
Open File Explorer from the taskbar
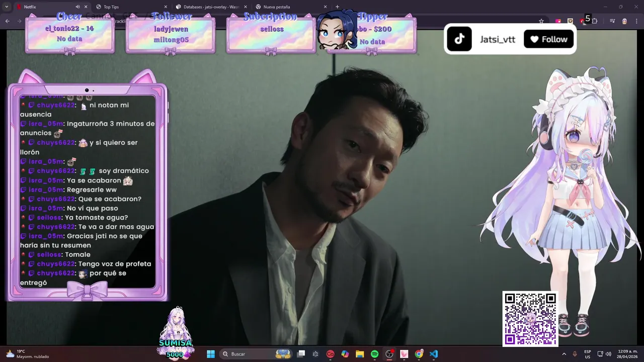point(360,354)
